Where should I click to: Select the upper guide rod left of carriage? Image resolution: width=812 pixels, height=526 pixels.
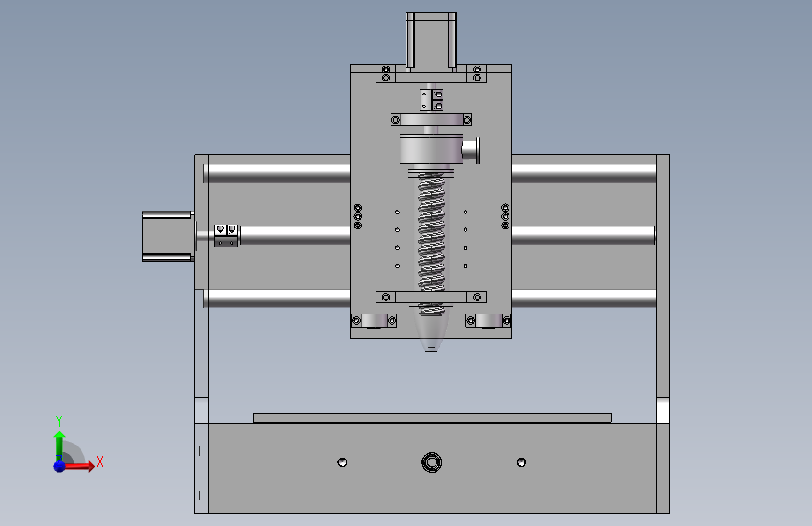[277, 172]
